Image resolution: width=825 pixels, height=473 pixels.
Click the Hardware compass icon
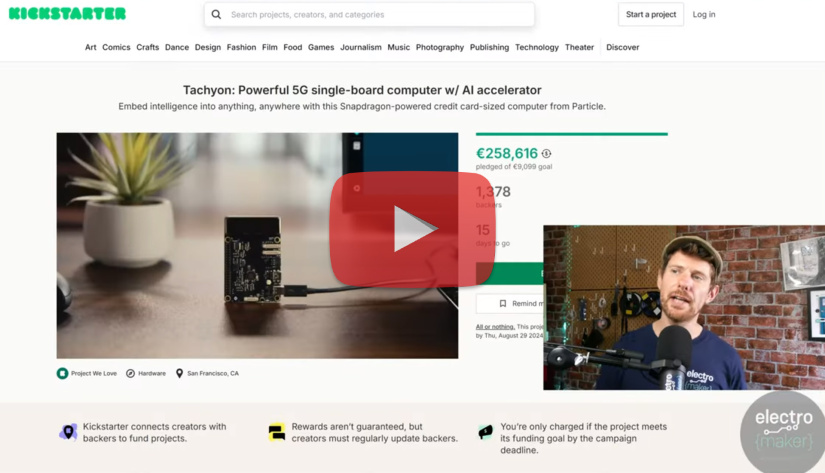(x=130, y=374)
